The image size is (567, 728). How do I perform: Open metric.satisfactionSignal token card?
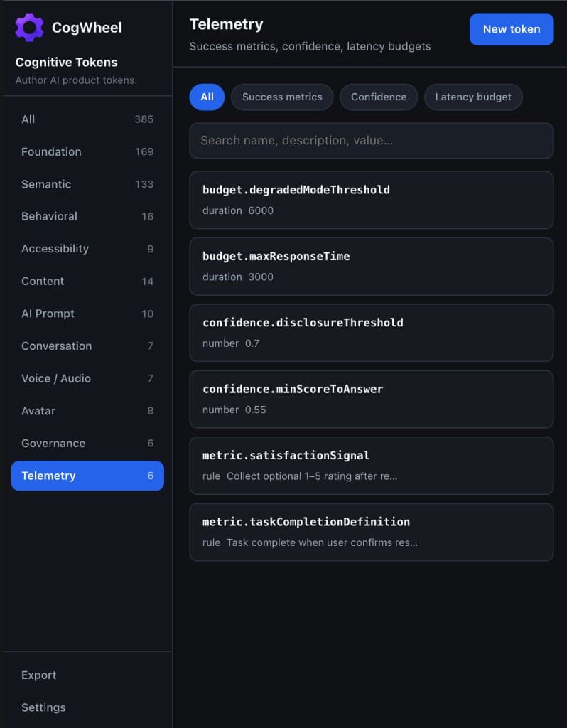click(x=371, y=466)
